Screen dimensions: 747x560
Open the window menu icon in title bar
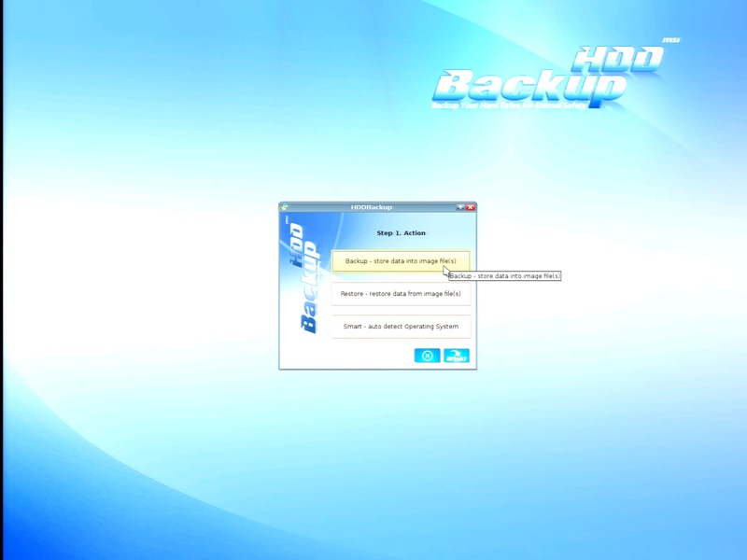coord(285,207)
